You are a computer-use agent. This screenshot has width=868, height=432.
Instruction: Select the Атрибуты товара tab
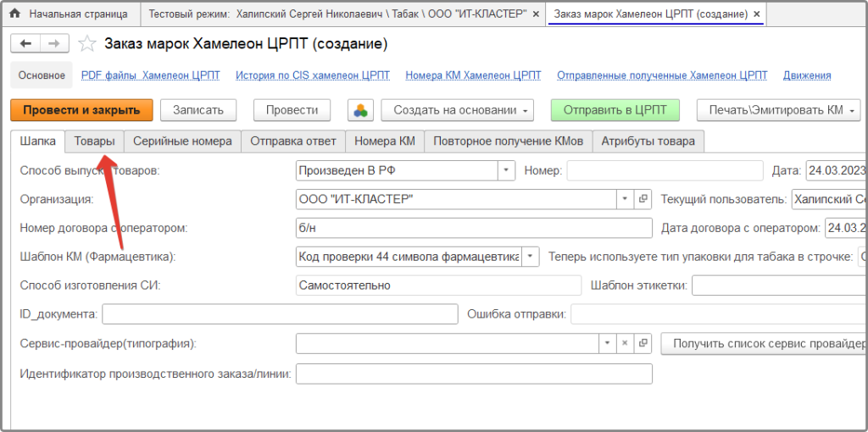[648, 141]
